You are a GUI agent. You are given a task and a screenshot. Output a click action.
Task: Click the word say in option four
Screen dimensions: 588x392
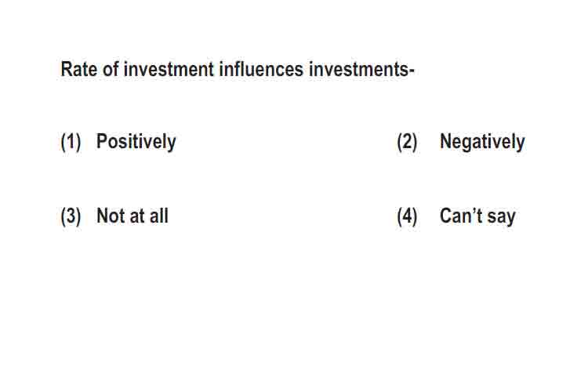[502, 218]
